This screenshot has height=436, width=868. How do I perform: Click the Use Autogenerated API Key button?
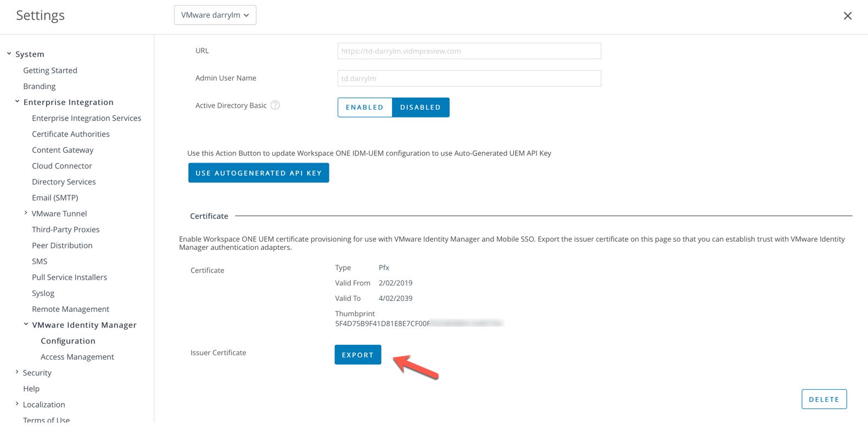pyautogui.click(x=259, y=173)
